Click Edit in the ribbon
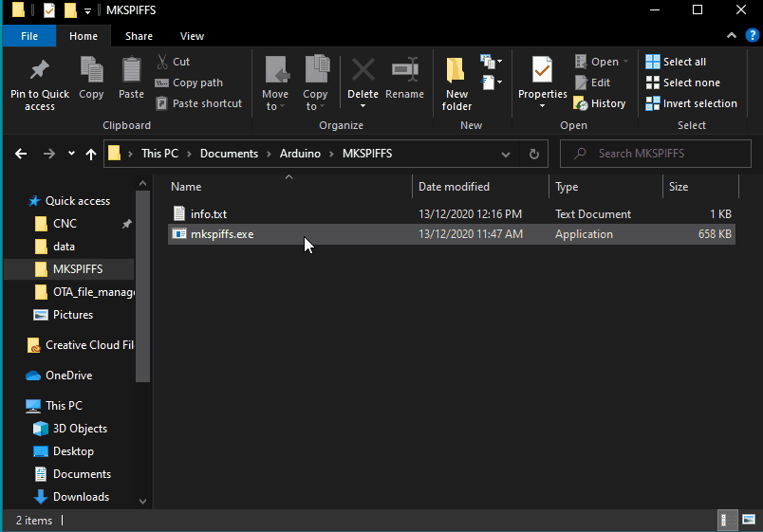The image size is (763, 532). (x=592, y=83)
